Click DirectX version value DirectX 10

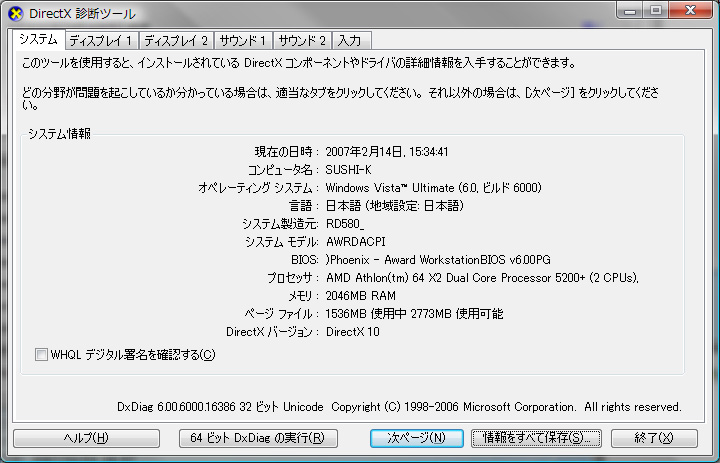(353, 332)
